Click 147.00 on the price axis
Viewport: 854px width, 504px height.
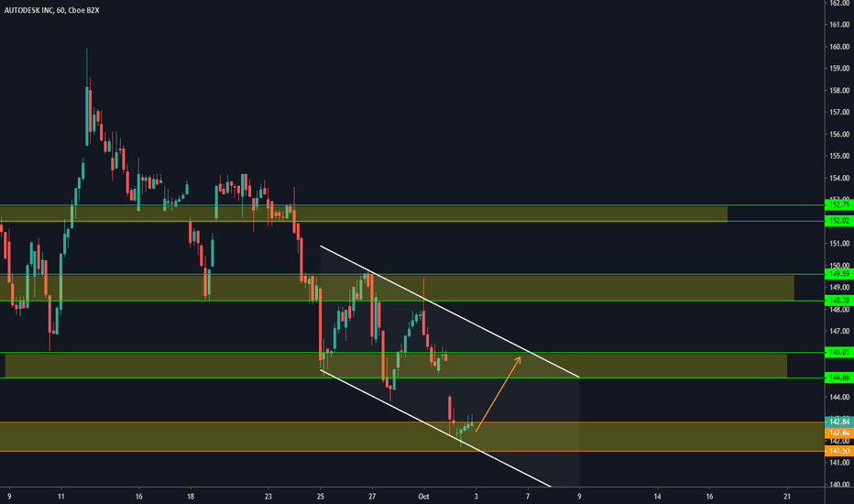click(x=839, y=332)
